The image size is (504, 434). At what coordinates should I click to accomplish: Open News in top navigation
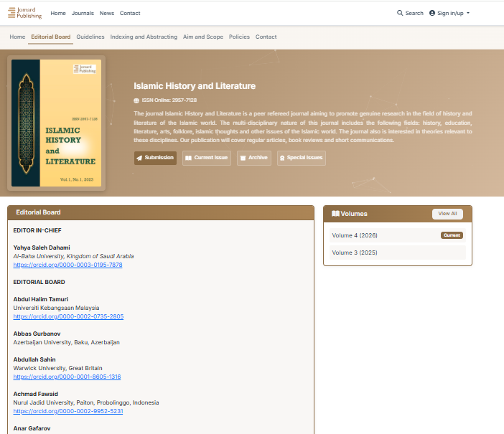click(107, 13)
